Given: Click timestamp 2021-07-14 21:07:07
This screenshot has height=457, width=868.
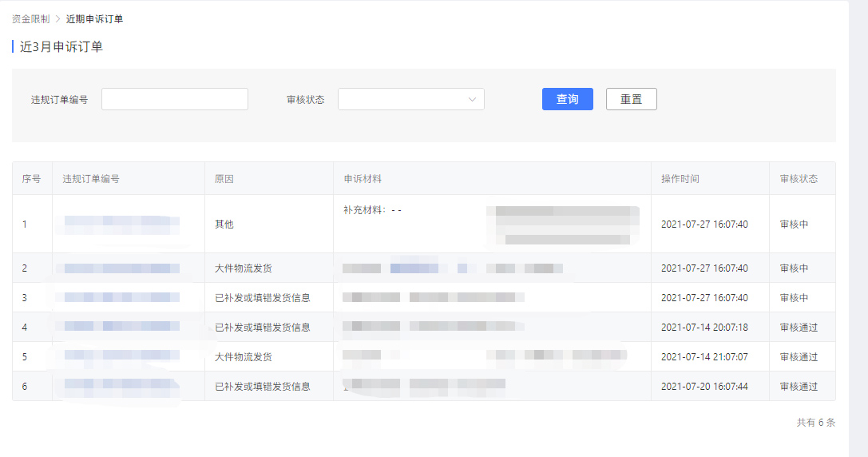Looking at the screenshot, I should [704, 357].
